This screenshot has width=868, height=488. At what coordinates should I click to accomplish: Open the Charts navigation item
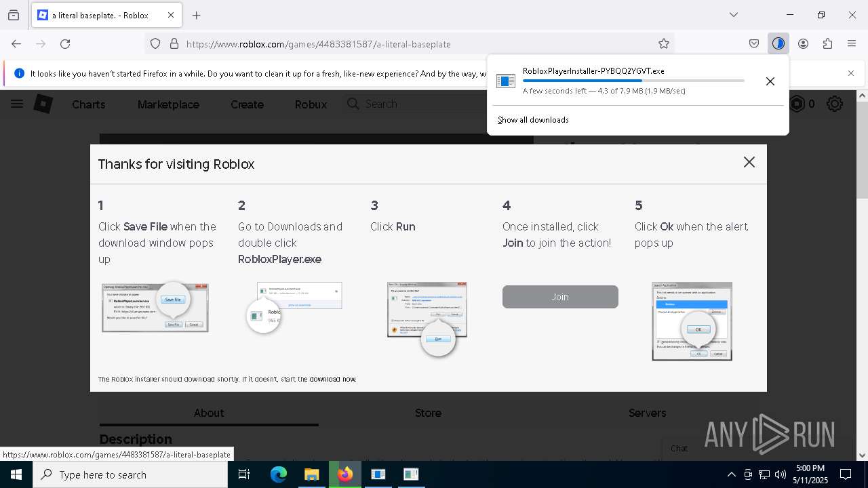(x=88, y=104)
